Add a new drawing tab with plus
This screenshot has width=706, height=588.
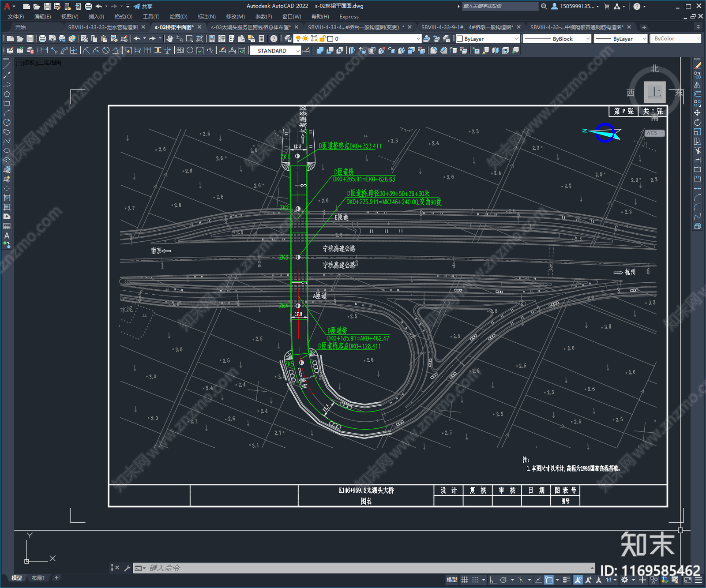(x=644, y=27)
